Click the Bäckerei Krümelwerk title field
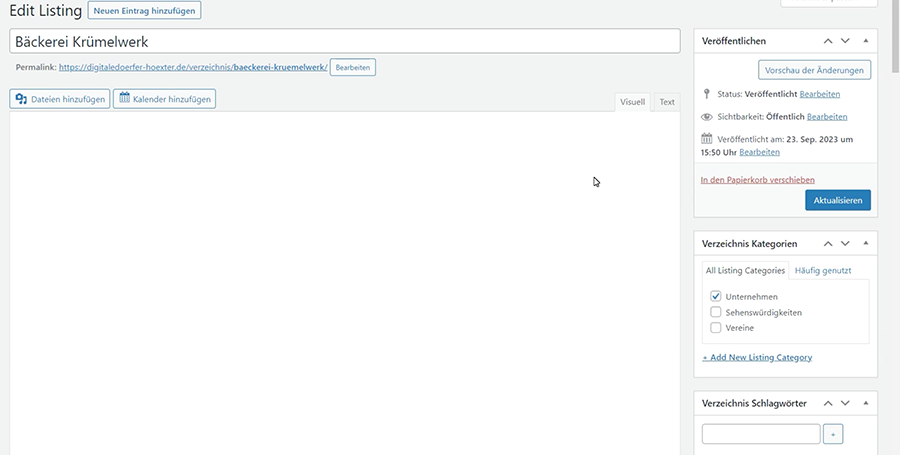900x455 pixels. (345, 41)
